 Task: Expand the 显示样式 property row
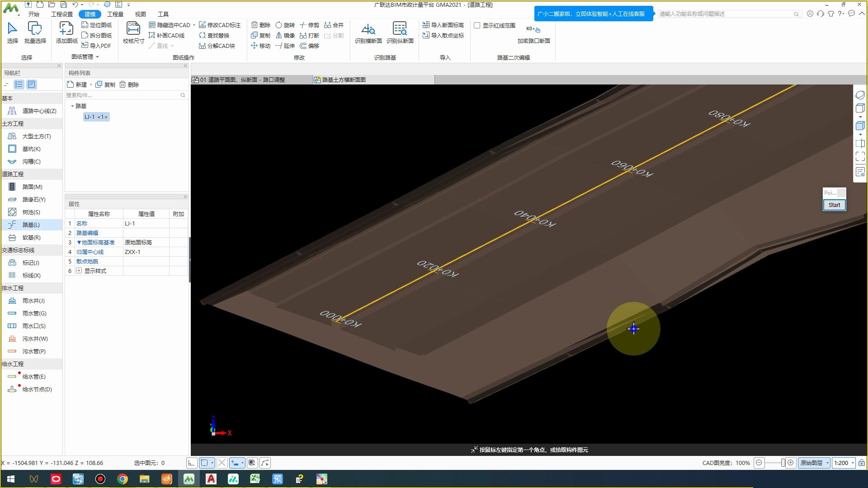[x=79, y=271]
